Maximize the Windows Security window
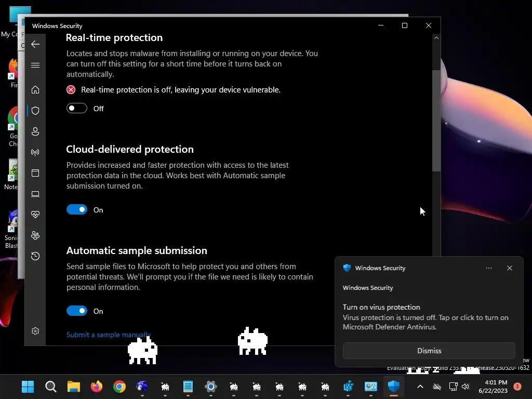This screenshot has width=532, height=399. (404, 25)
